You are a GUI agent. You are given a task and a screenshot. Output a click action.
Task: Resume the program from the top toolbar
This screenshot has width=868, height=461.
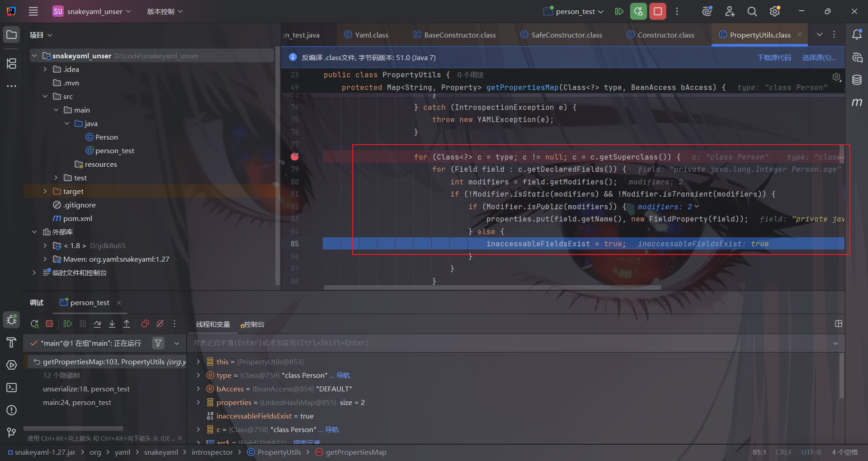pyautogui.click(x=619, y=11)
